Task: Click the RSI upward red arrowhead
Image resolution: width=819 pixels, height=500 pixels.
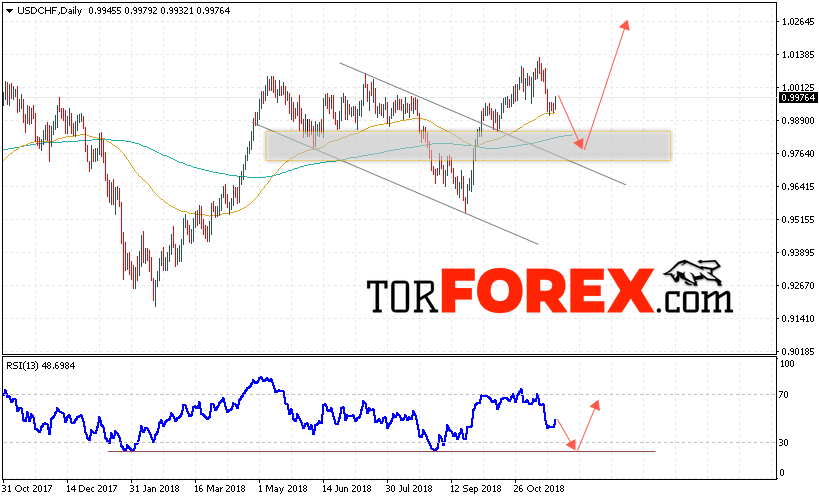Action: coord(595,405)
